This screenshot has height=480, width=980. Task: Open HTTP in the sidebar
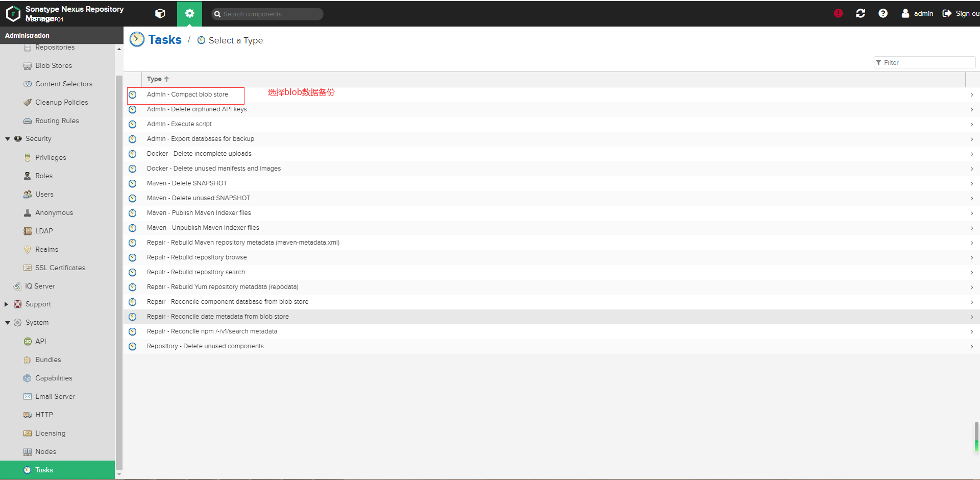(44, 415)
